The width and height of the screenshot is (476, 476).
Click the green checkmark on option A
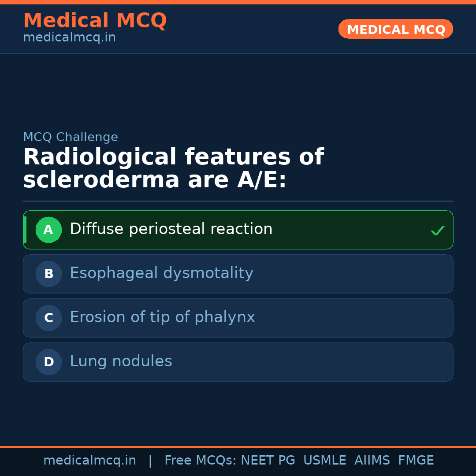coord(437,230)
